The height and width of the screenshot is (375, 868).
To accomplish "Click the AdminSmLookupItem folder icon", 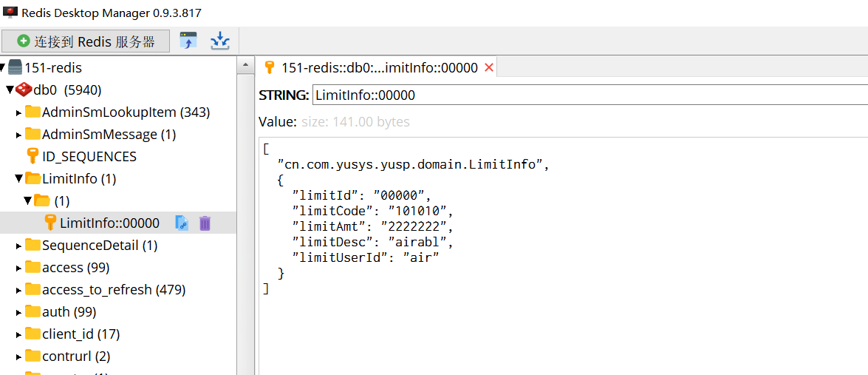I will click(x=33, y=112).
